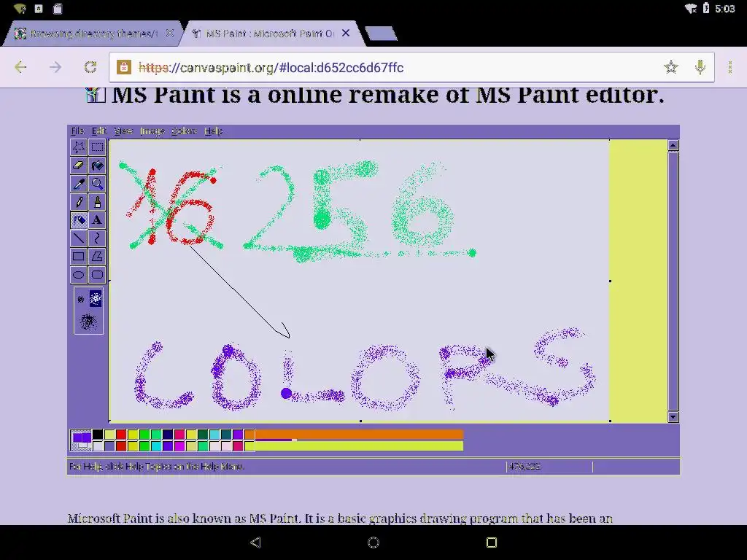
Task: Activate the Pick Color eyedropper tool
Action: pos(79,184)
